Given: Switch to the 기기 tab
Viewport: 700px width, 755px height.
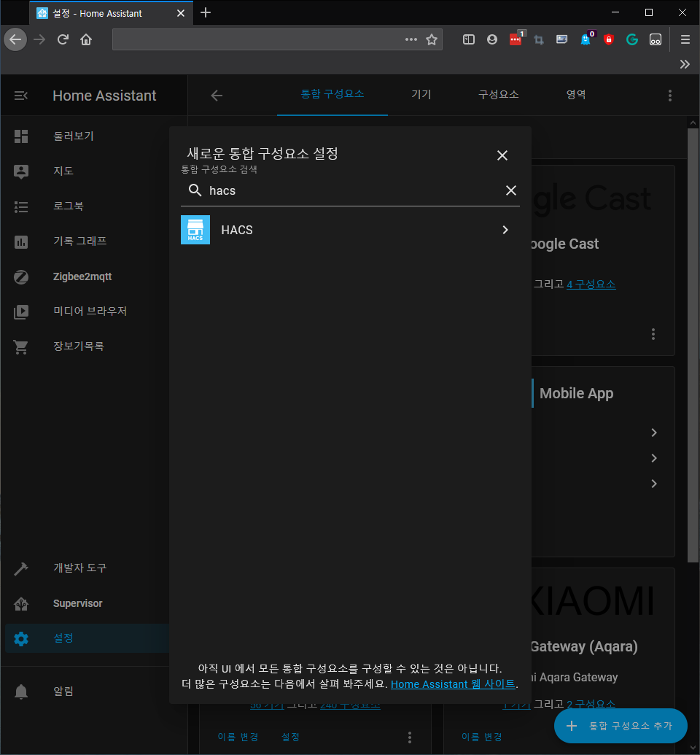Looking at the screenshot, I should pyautogui.click(x=421, y=94).
